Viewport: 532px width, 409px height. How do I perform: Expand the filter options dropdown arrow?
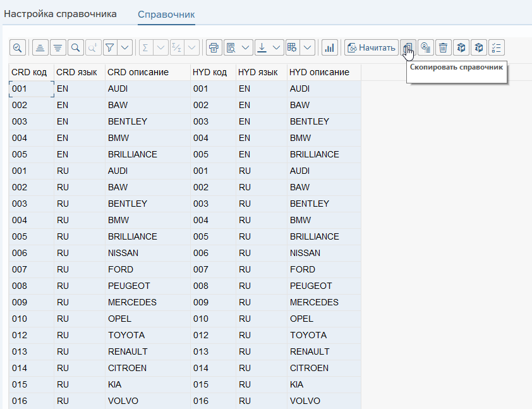click(x=125, y=47)
